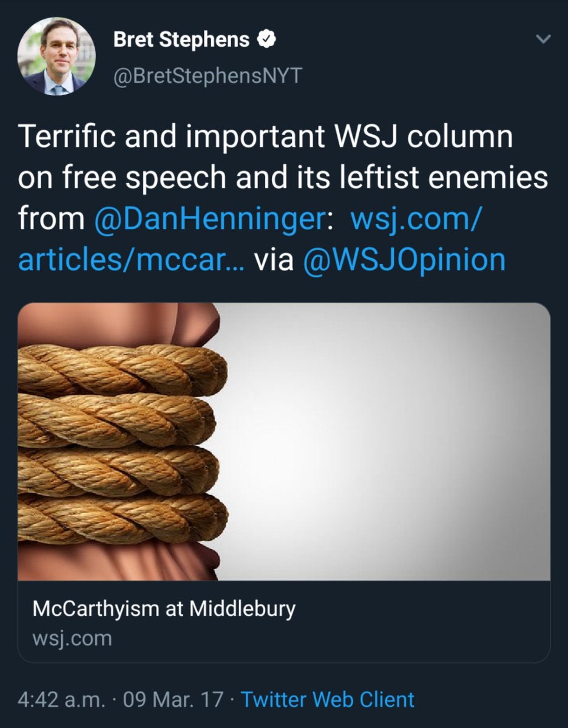Click the "Terrific and important WSJ column" text
This screenshot has width=568, height=728.
pos(265,137)
